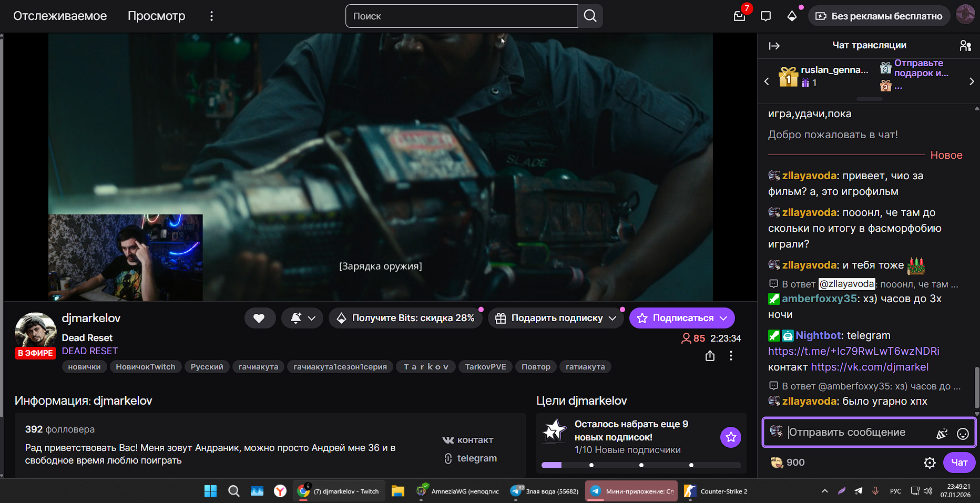Select the НовичокTwitch tag
980x503 pixels.
pyautogui.click(x=146, y=367)
